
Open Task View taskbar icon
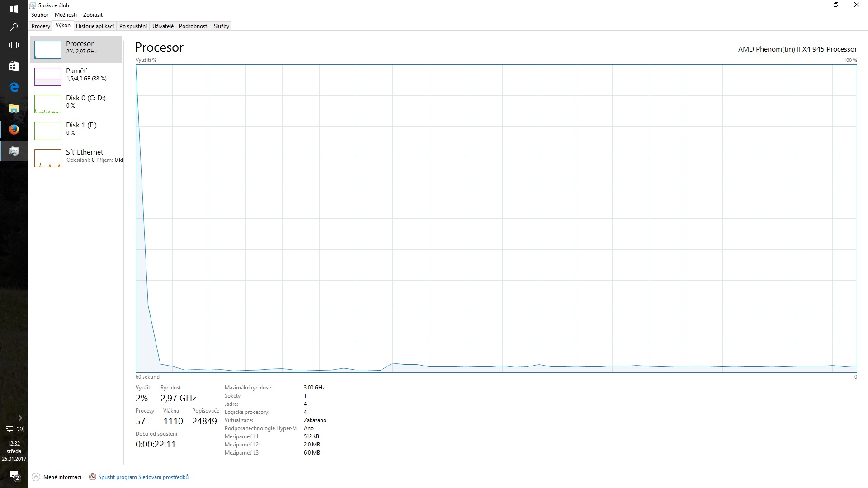point(14,45)
